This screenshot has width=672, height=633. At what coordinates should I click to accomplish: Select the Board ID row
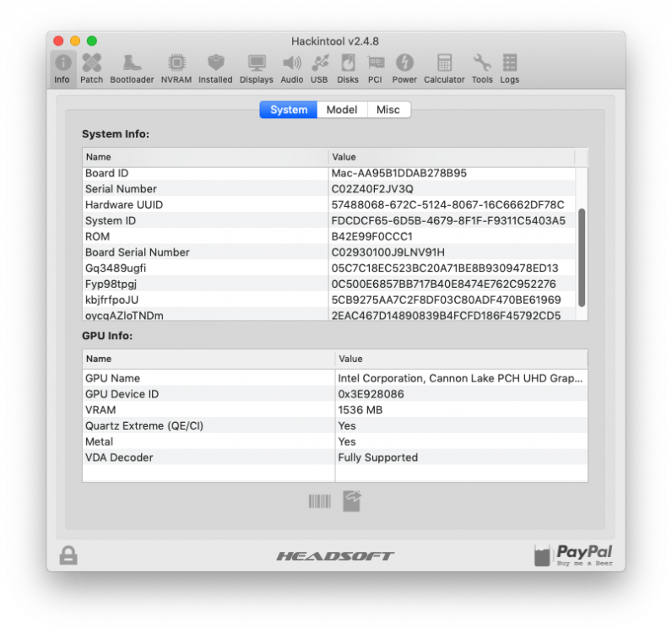329,173
